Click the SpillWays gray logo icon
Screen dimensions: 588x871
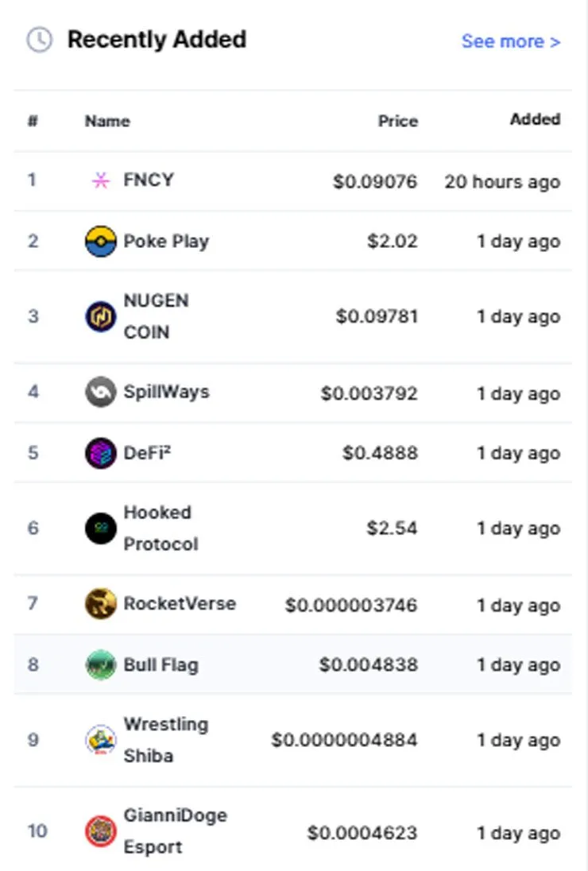coord(100,392)
